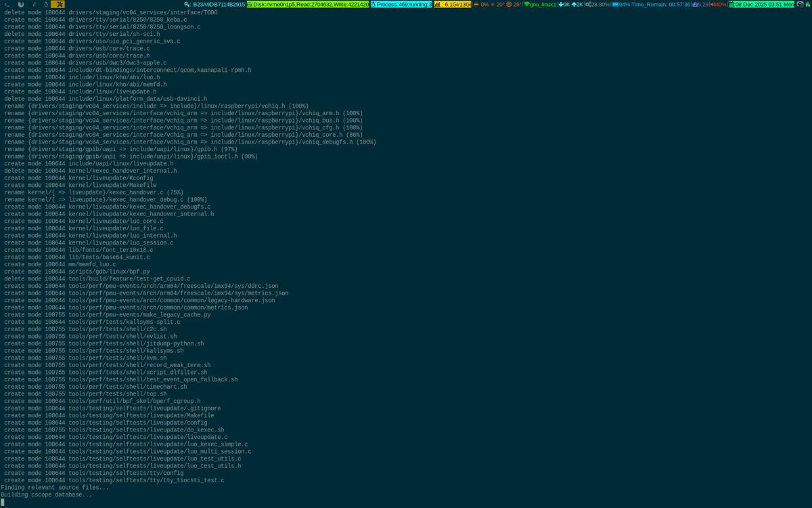Click the rename kexec_handover.c (75%) line
Screen dimensions: 812x508
tap(93, 192)
